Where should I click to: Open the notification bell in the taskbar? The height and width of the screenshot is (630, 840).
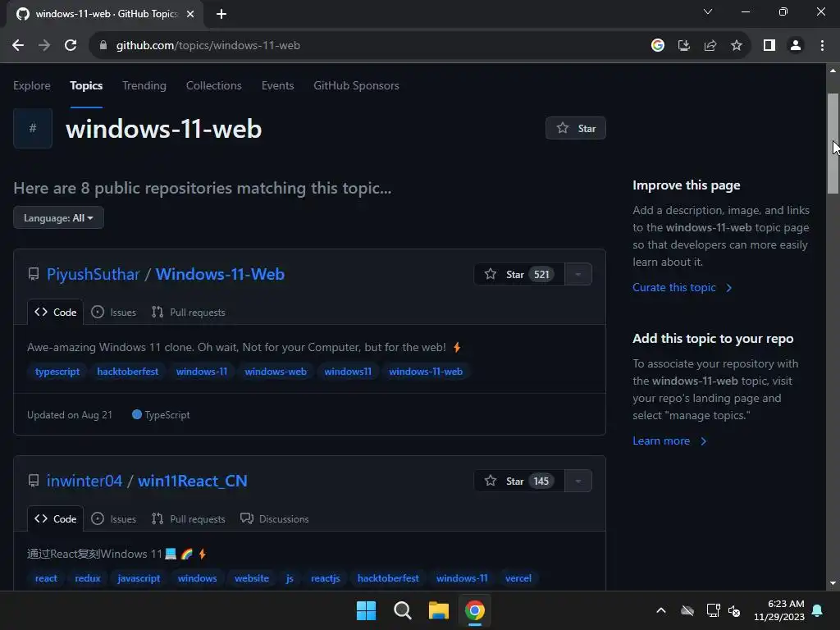tap(818, 610)
